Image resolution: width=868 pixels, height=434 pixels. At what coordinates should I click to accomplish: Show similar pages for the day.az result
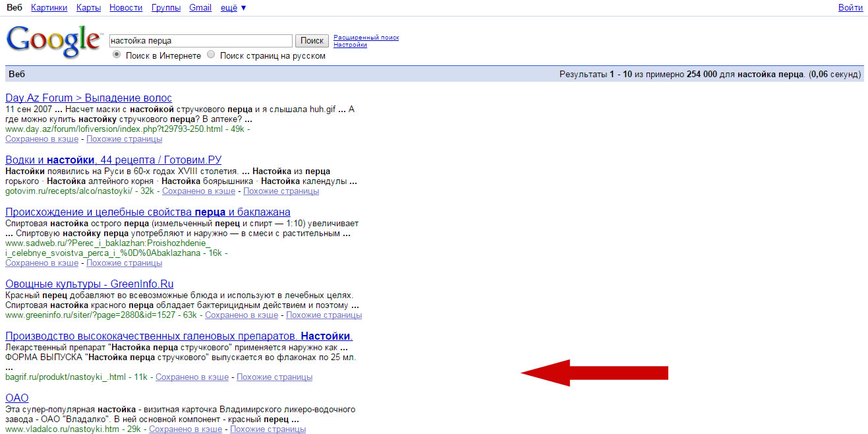(124, 139)
